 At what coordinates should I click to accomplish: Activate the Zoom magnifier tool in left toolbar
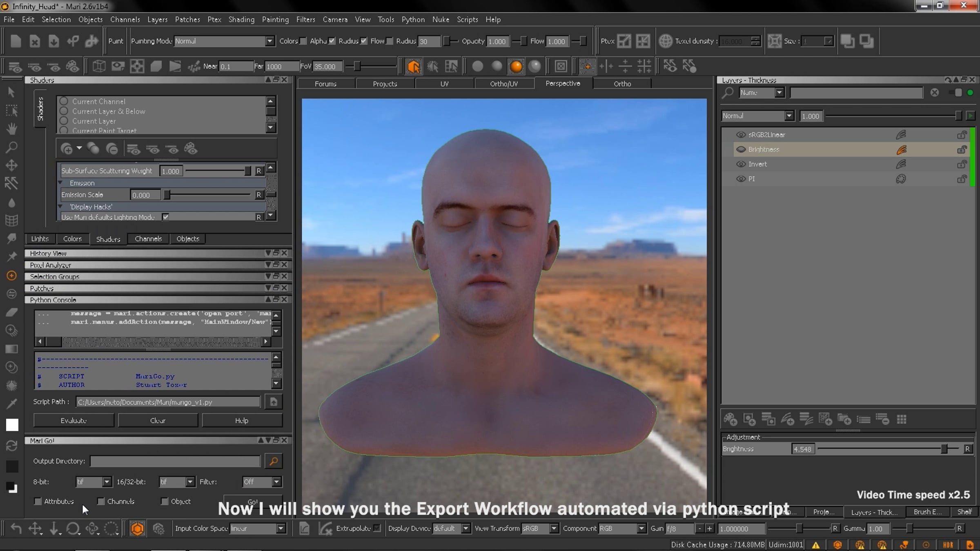[11, 147]
